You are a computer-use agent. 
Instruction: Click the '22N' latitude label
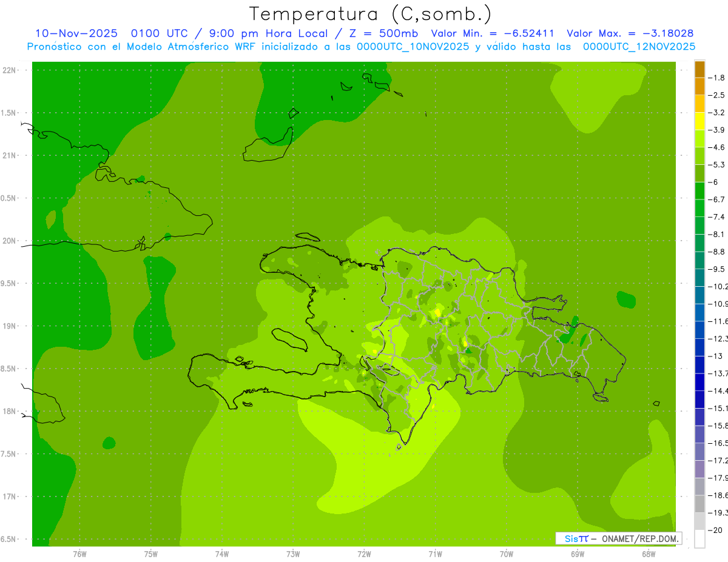click(9, 70)
